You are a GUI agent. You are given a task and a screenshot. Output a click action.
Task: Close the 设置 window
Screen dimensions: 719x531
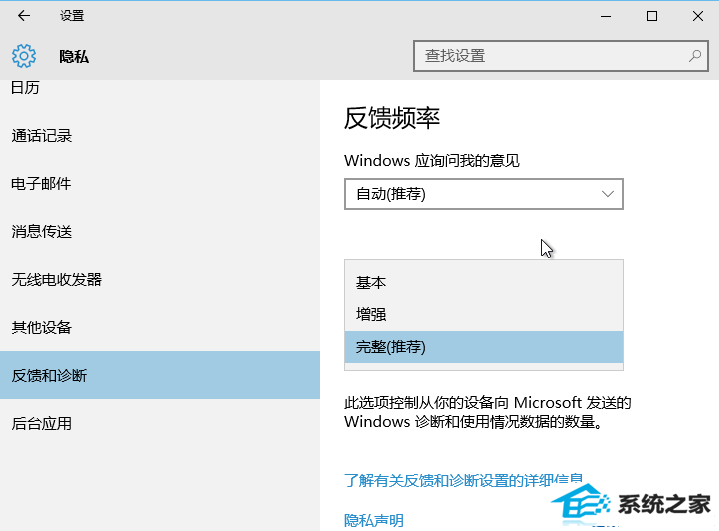point(697,17)
